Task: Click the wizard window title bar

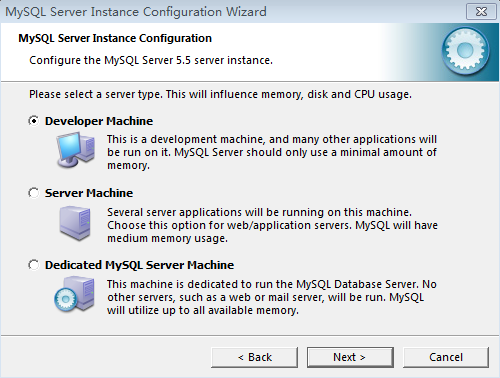Action: coord(233,12)
